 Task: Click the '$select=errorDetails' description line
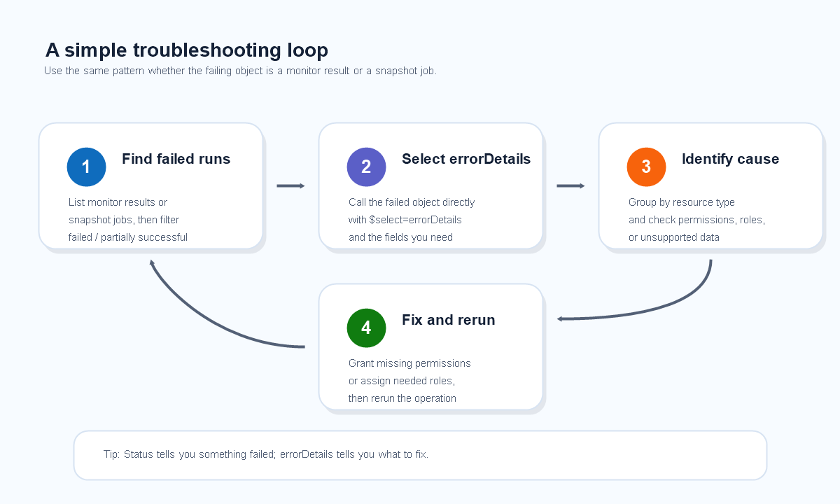405,220
